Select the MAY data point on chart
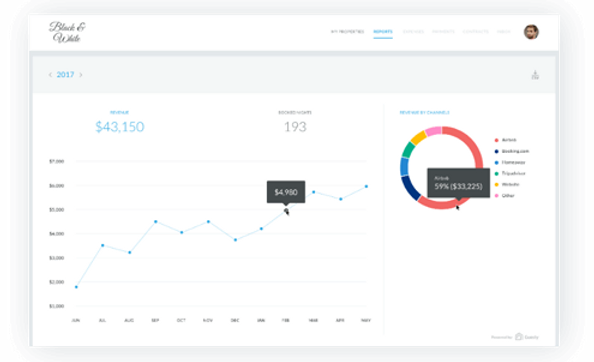594x362 pixels. pyautogui.click(x=366, y=186)
